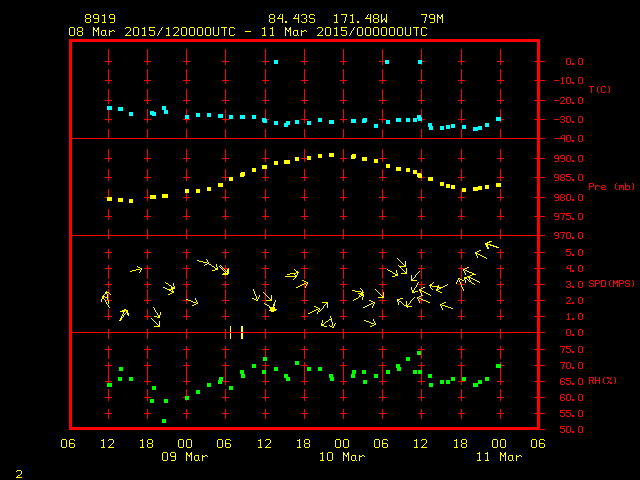Screen dimensions: 640x480
Task: Click the latitude value 84.43S
Action: click(291, 19)
